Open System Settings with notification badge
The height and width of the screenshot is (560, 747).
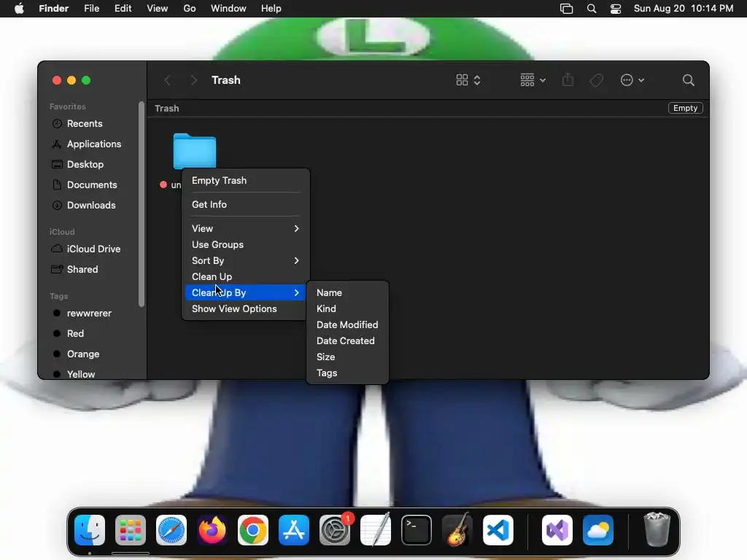coord(335,530)
